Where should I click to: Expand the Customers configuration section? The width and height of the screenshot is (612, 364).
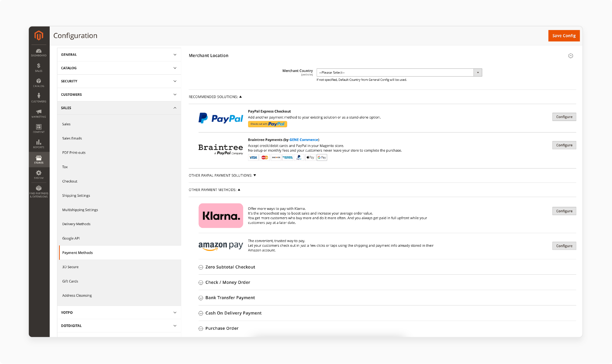(x=119, y=94)
